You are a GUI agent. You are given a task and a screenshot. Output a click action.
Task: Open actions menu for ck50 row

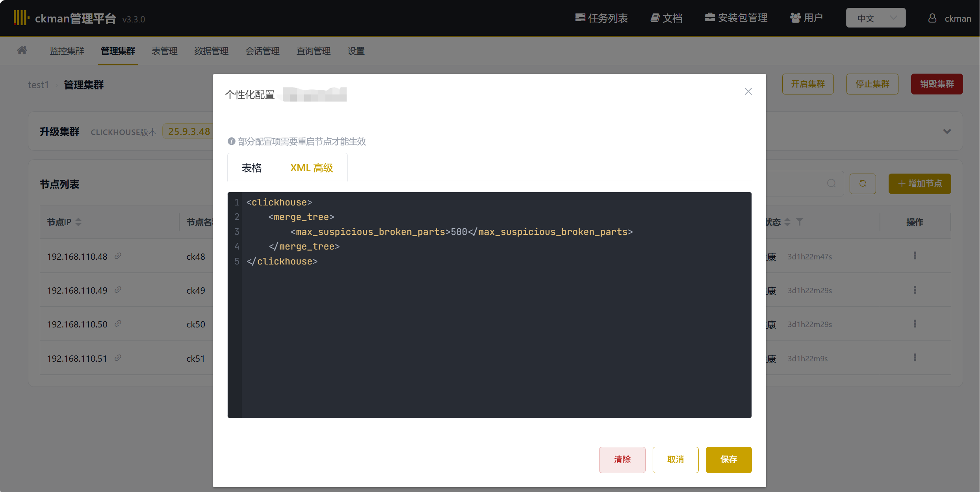[915, 324]
